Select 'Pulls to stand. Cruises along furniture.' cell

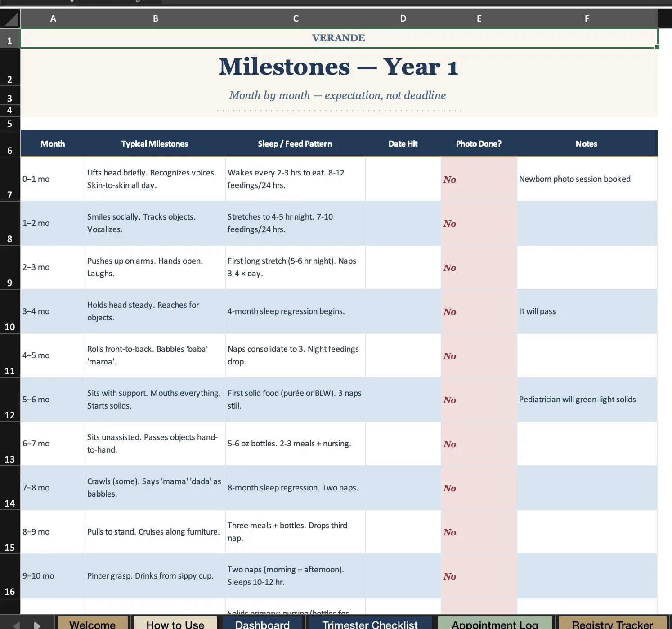pos(155,532)
